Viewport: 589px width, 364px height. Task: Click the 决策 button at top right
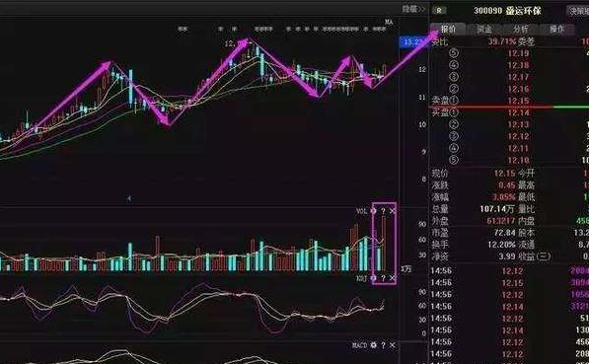578,11
